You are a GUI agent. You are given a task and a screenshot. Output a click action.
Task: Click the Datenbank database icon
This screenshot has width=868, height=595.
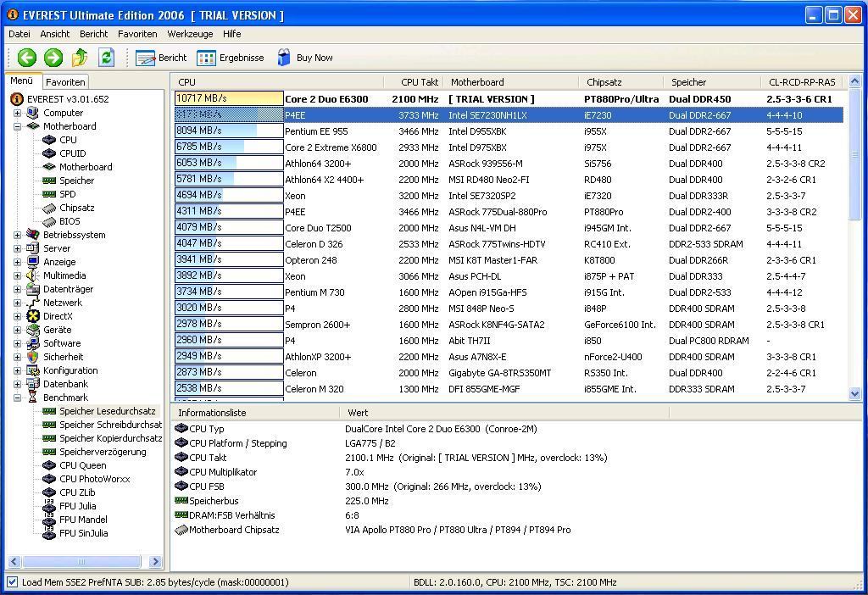33,384
